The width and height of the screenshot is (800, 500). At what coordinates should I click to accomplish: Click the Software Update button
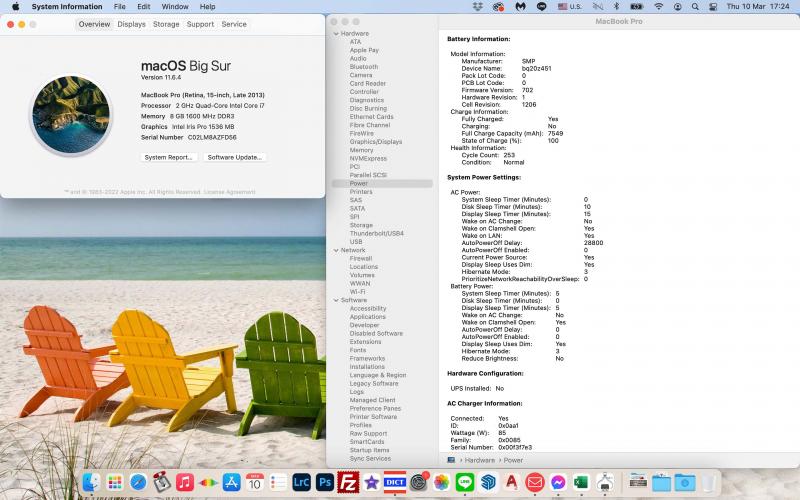click(x=235, y=157)
